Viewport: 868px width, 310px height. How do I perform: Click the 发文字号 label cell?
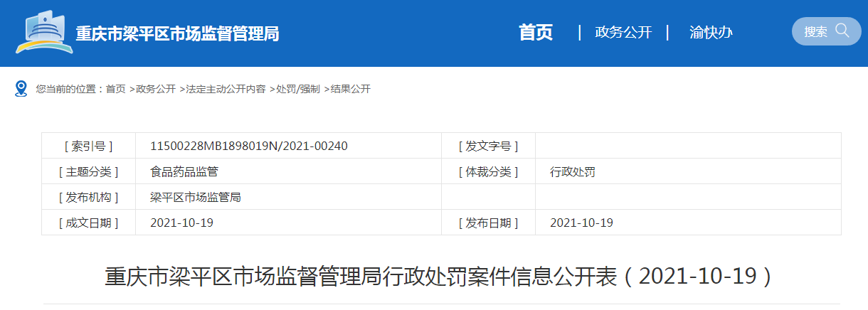489,146
